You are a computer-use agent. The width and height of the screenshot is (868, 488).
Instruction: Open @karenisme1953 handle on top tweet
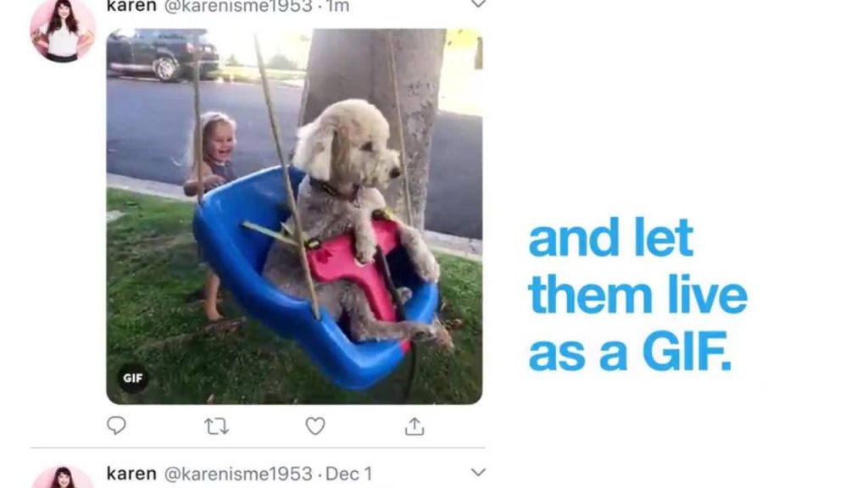tap(238, 6)
